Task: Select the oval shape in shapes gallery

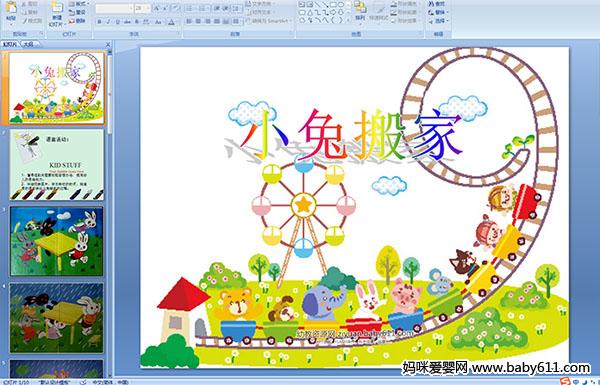Action: [x=341, y=5]
